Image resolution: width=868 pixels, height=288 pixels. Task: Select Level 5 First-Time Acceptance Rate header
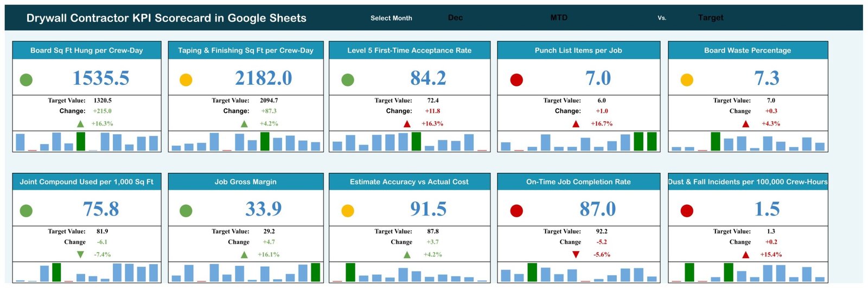click(410, 51)
